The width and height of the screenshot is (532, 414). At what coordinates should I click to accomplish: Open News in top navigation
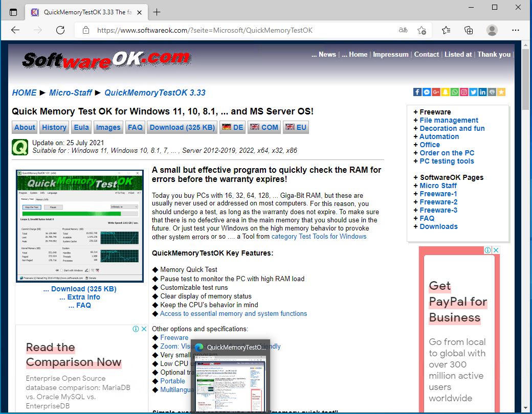[324, 54]
